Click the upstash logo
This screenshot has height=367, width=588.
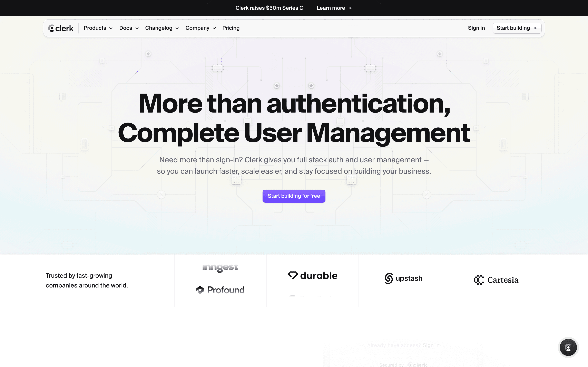pyautogui.click(x=404, y=278)
